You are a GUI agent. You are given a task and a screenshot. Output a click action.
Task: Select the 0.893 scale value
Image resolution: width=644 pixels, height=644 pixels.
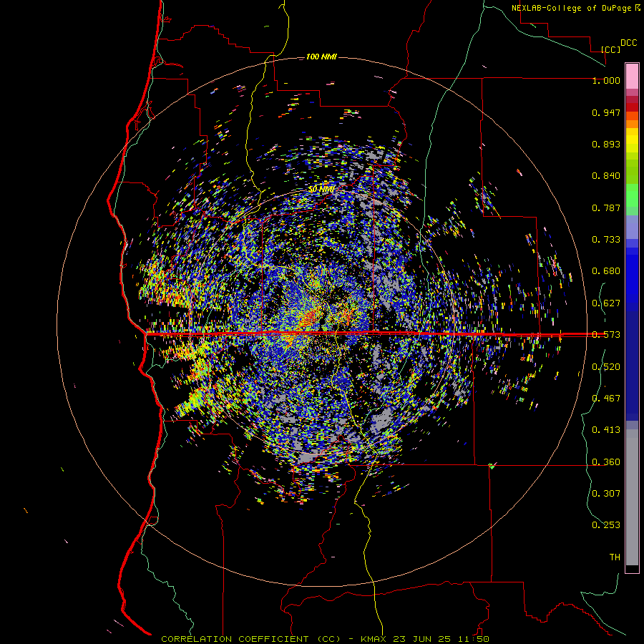pyautogui.click(x=606, y=144)
